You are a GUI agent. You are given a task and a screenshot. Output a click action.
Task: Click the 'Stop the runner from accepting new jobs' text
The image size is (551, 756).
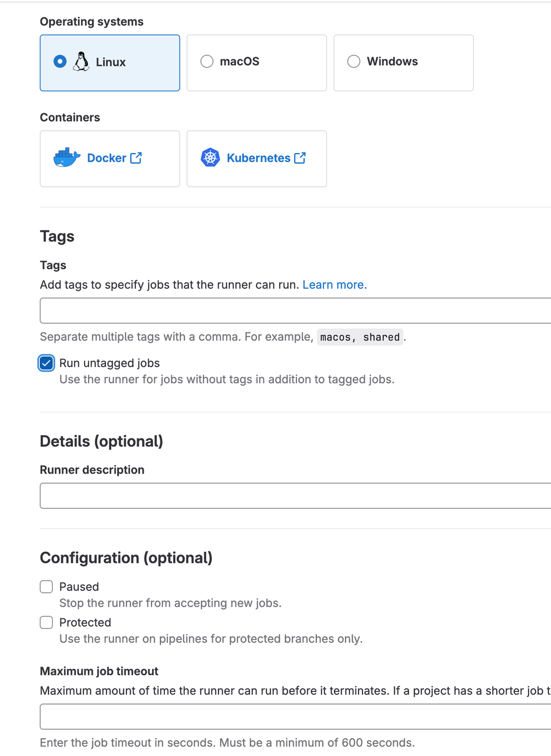tap(171, 603)
